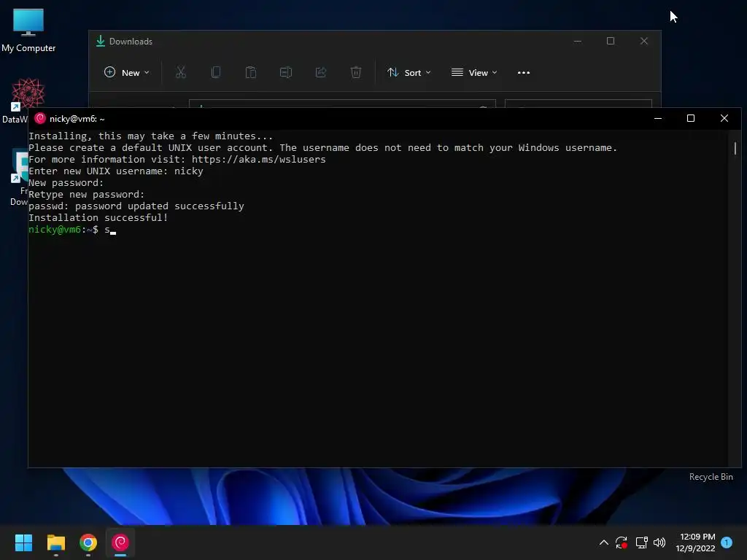Viewport: 747px width, 560px height.
Task: Click the Downloads title bar icon
Action: pos(101,42)
